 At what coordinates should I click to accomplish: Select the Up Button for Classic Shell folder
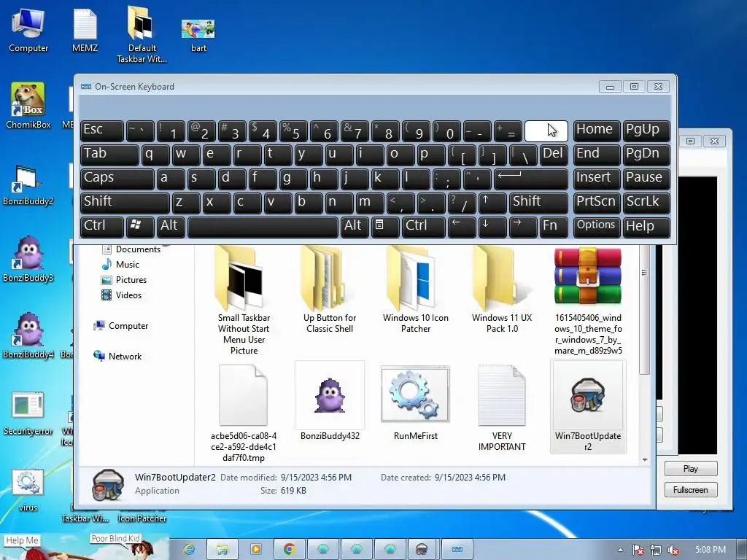tap(330, 290)
